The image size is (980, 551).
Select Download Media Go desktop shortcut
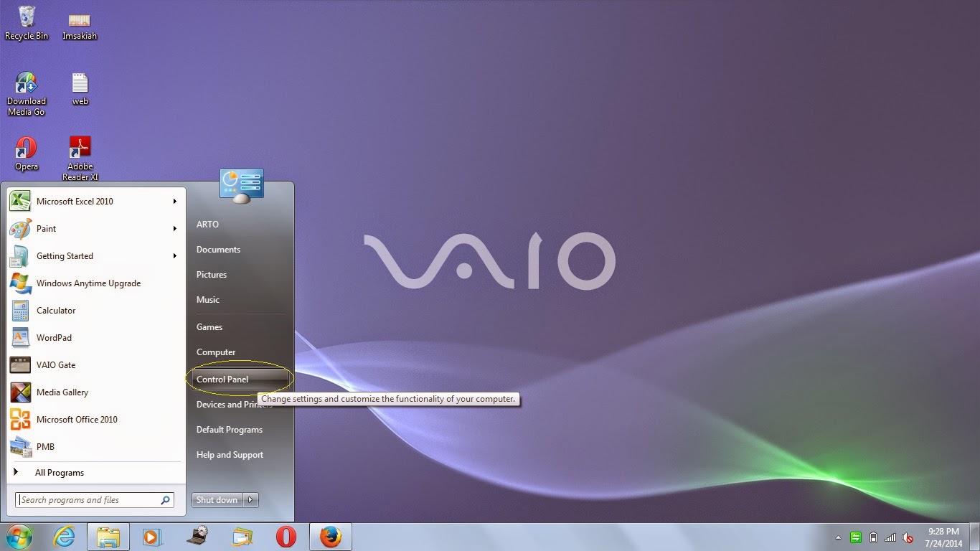[27, 93]
